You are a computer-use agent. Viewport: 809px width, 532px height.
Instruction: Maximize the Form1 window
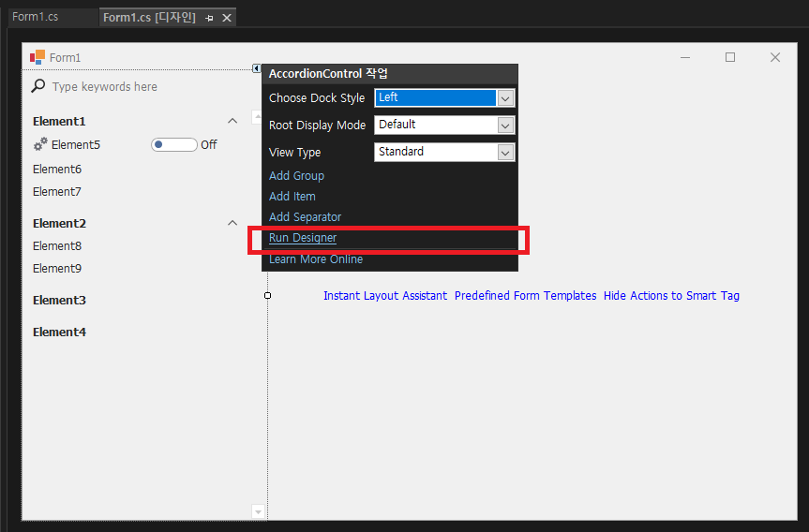pyautogui.click(x=730, y=57)
